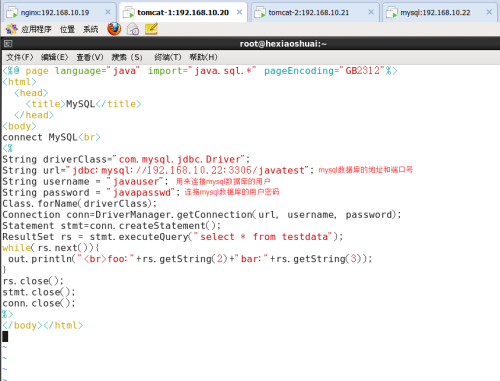The width and height of the screenshot is (500, 381).
Task: Open the 搜索(S) terminal menu
Action: [127, 57]
